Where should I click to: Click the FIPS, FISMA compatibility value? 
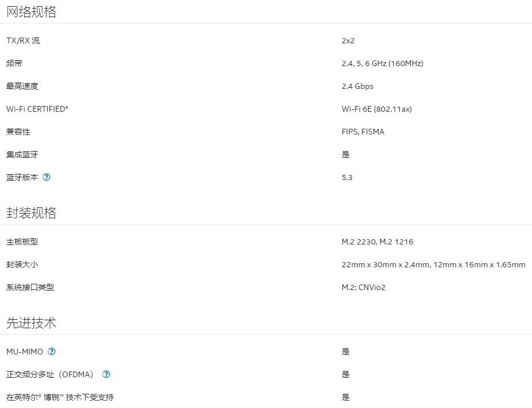pos(363,132)
